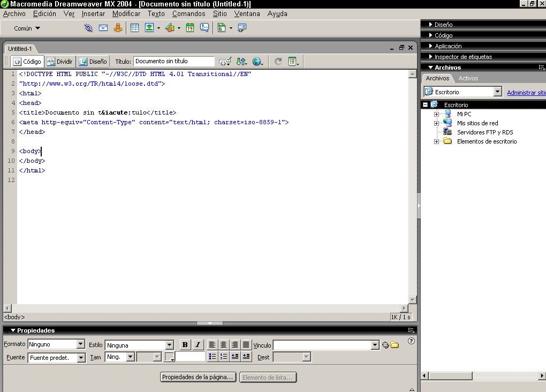
Task: Align text to the left
Action: tap(212, 345)
